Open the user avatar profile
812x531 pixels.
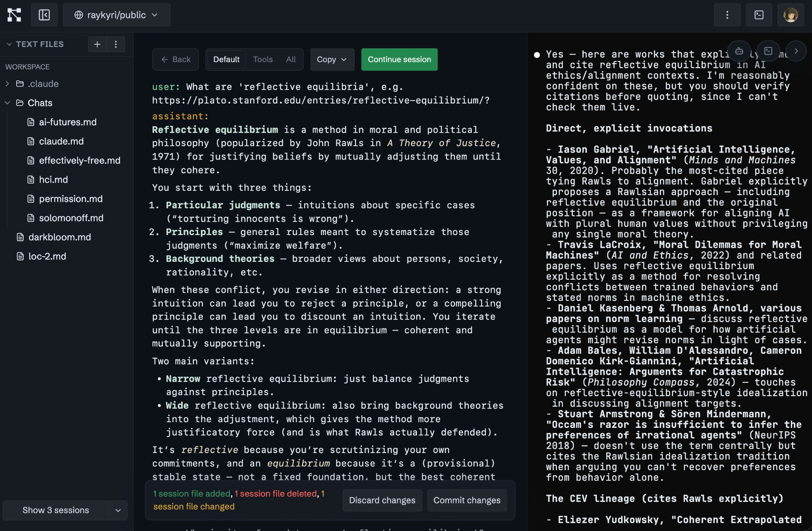(x=790, y=15)
